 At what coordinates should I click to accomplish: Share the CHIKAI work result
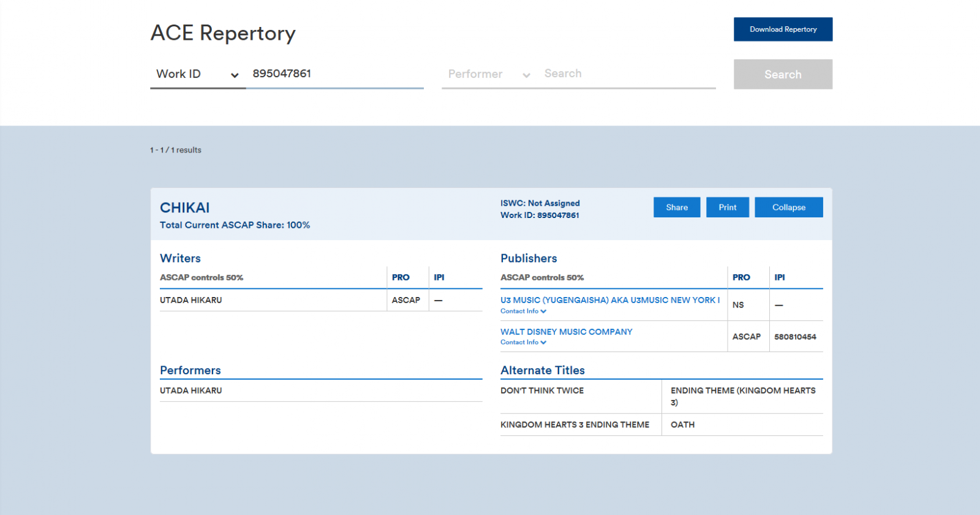click(676, 208)
